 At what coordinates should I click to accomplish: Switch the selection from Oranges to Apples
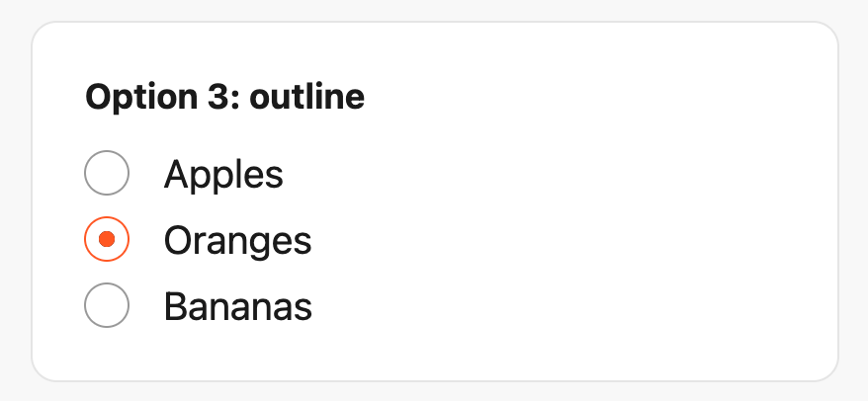[x=107, y=174]
